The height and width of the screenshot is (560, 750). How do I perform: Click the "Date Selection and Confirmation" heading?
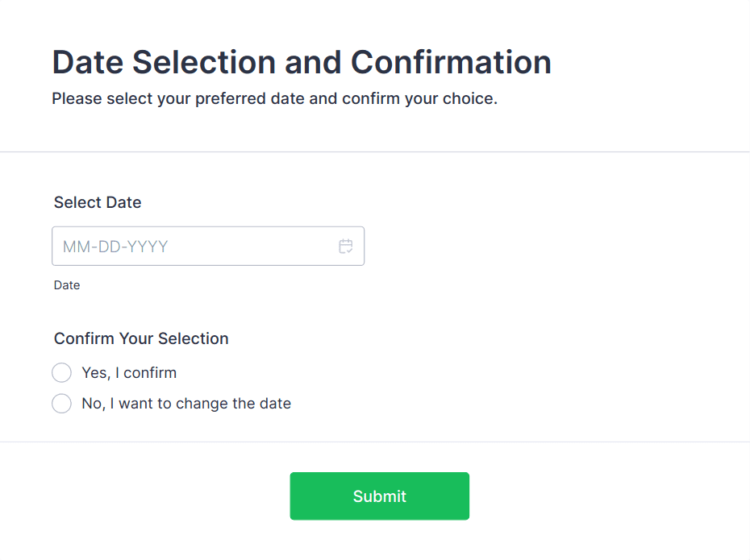(302, 62)
